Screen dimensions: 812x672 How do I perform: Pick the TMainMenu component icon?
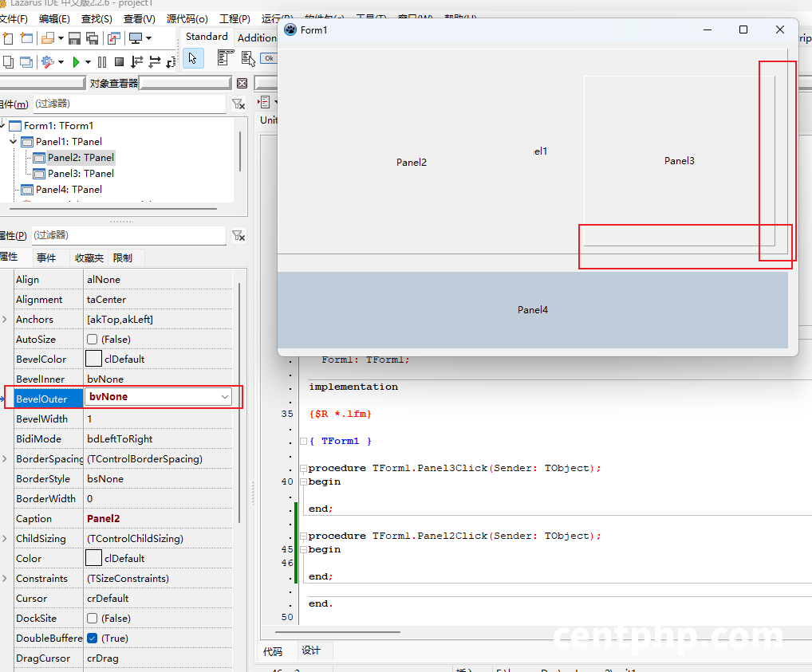225,58
